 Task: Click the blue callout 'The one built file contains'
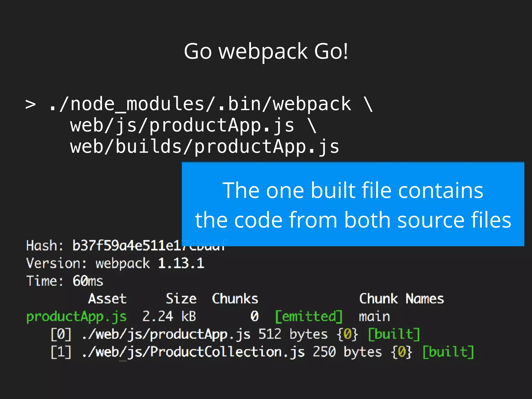pyautogui.click(x=353, y=204)
